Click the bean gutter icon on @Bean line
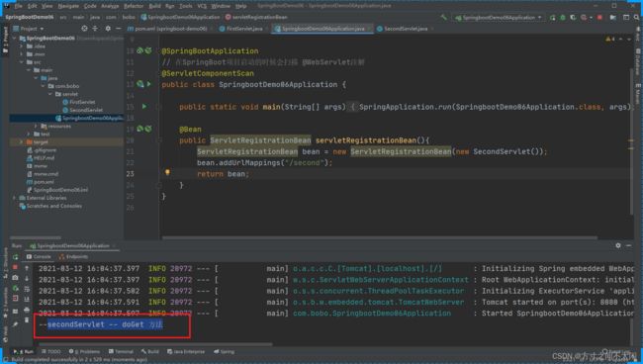Image resolution: width=643 pixels, height=364 pixels. click(139, 129)
